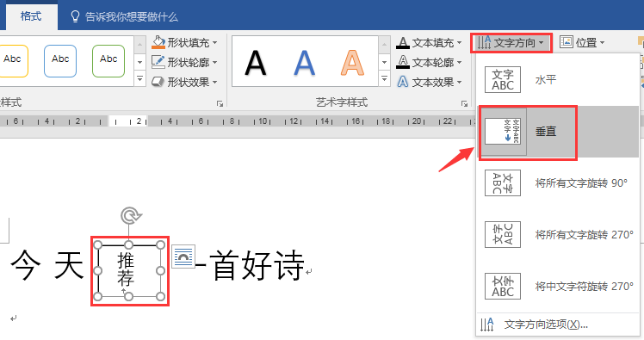
Task: Apply the green-outlined Abc shape style
Action: point(108,61)
